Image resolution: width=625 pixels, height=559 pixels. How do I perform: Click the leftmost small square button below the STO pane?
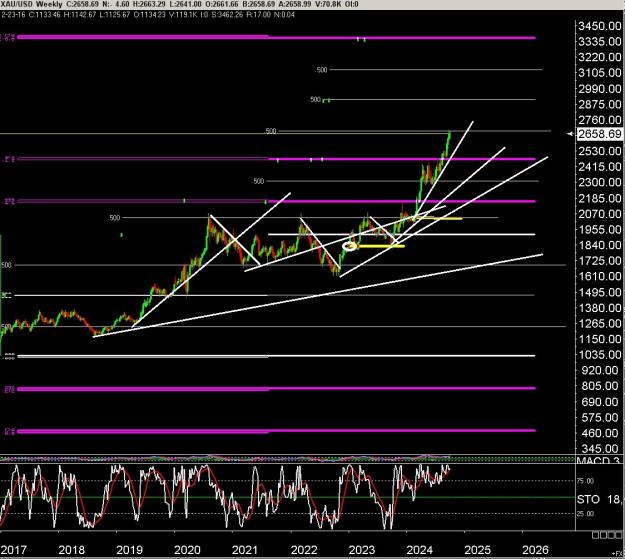coord(595,535)
